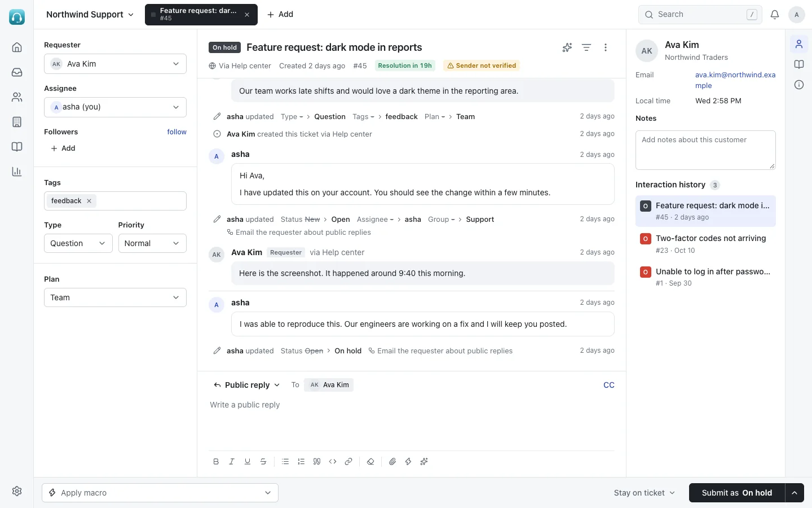Open the Type dropdown set to Question

click(78, 243)
